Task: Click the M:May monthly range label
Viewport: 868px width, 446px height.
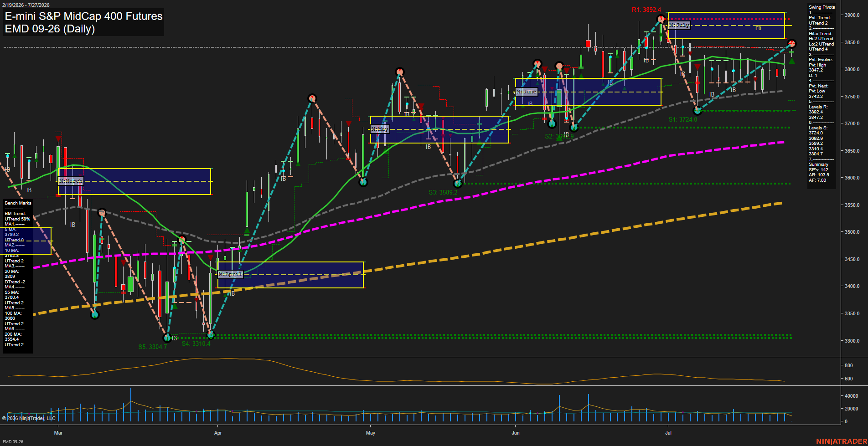Action: pyautogui.click(x=380, y=129)
